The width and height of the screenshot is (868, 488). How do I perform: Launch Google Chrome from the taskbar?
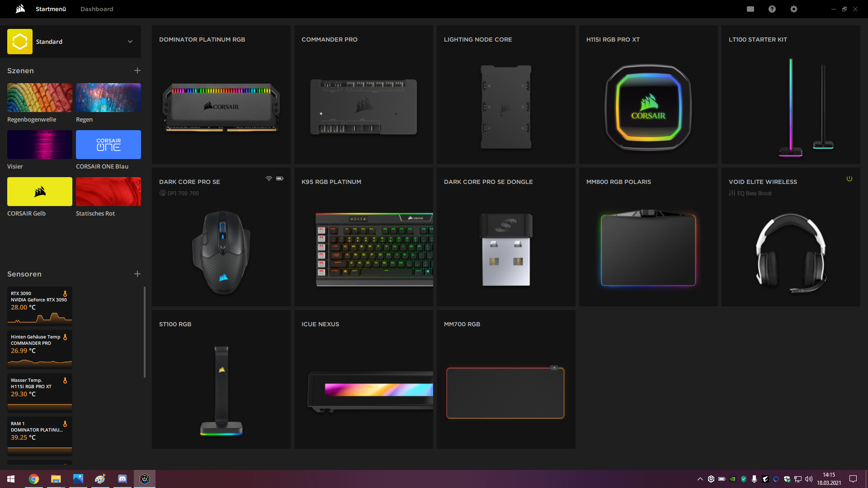[34, 479]
